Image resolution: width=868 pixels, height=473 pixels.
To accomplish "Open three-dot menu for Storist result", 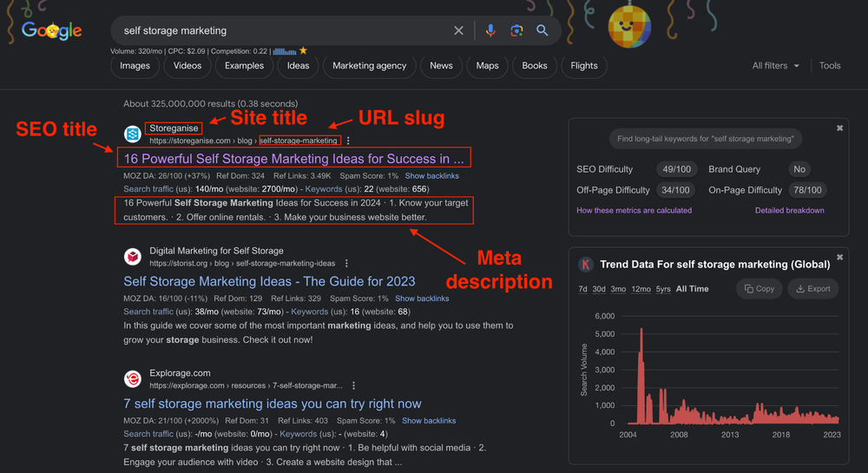I will [346, 263].
